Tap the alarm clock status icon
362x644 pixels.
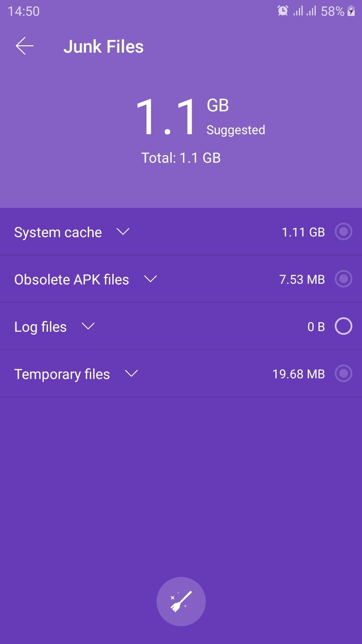pyautogui.click(x=283, y=11)
